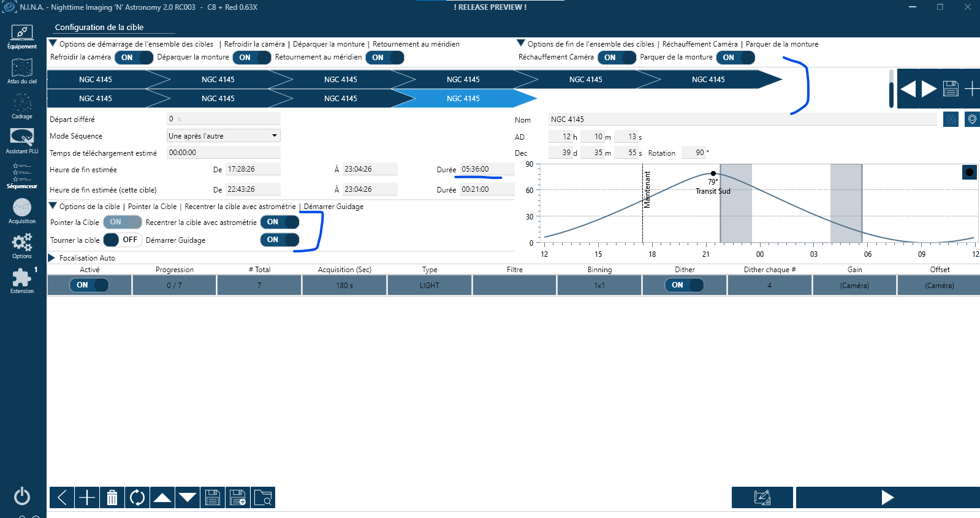Click the Départ différé delay field
This screenshot has height=518, width=980.
(224, 119)
